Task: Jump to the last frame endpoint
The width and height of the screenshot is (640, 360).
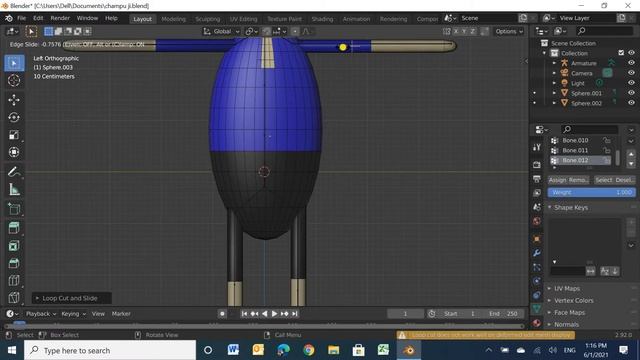Action: (x=295, y=314)
